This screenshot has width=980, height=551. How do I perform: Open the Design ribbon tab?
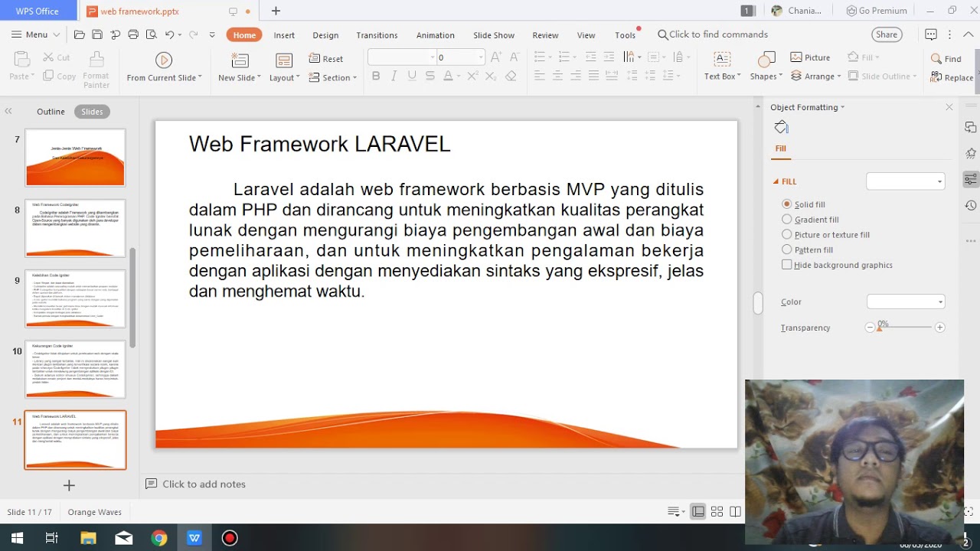(x=325, y=35)
